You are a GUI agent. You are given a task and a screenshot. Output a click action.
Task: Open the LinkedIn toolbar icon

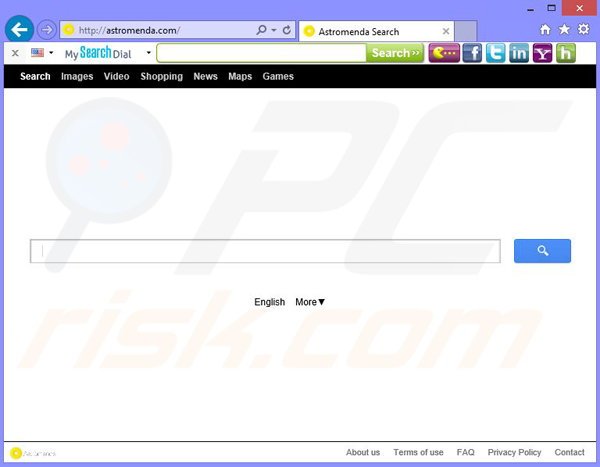pos(519,53)
